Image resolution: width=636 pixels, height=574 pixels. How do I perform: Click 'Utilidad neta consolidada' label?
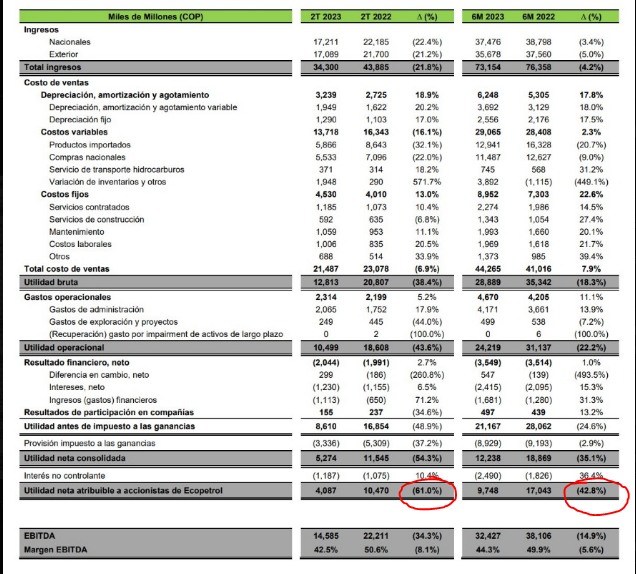pos(75,458)
